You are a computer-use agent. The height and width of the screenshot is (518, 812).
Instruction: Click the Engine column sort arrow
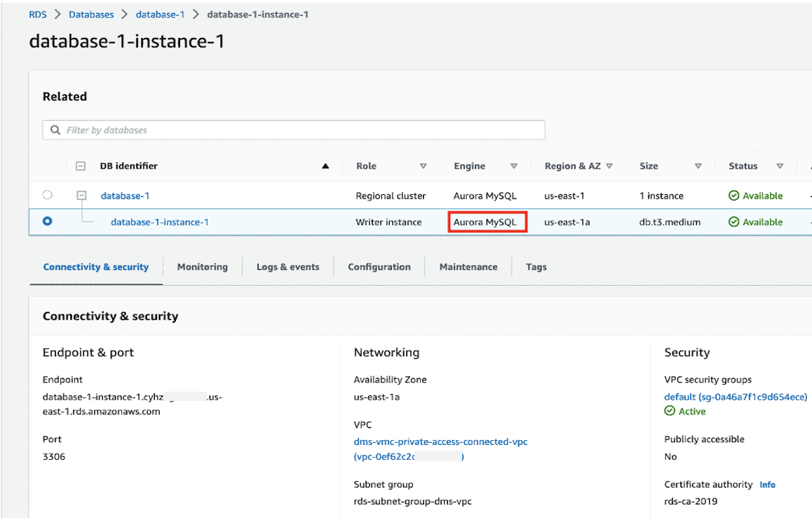[x=514, y=166]
